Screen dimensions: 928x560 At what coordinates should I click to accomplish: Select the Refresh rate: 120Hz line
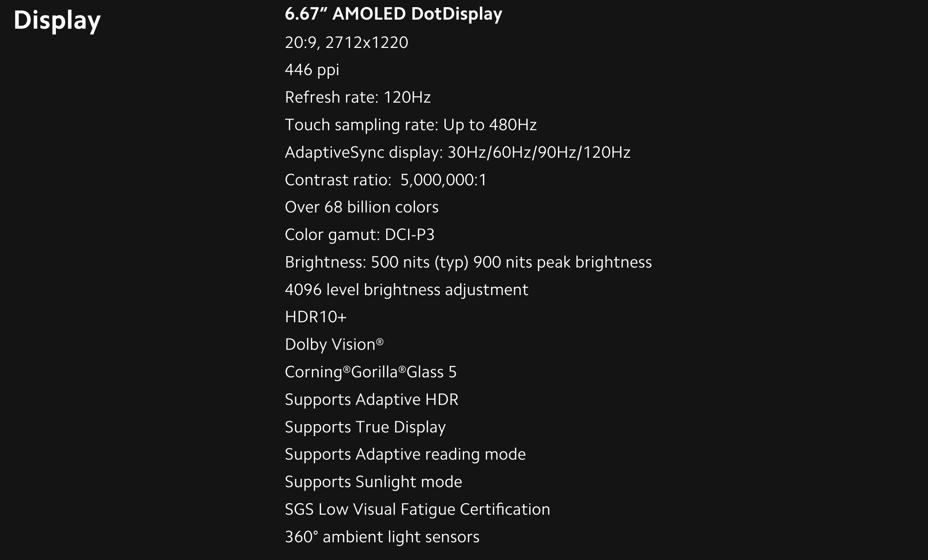click(358, 97)
